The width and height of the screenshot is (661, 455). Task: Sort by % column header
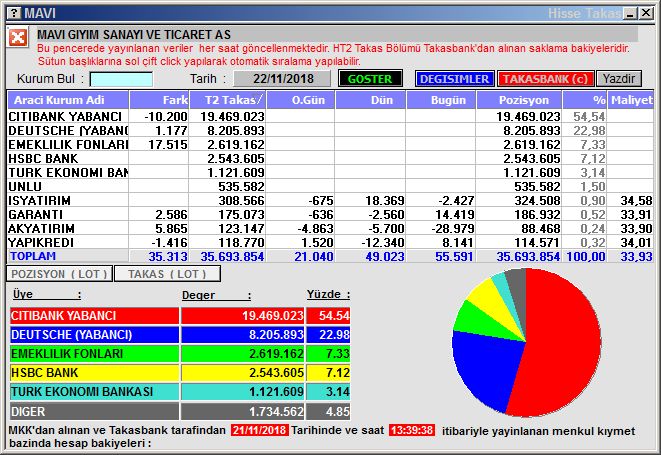pyautogui.click(x=585, y=100)
